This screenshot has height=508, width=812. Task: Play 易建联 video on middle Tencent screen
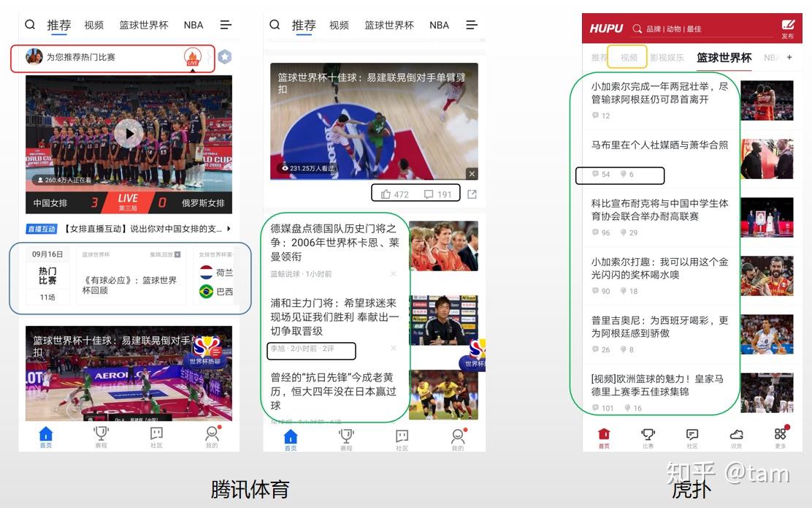[x=374, y=121]
